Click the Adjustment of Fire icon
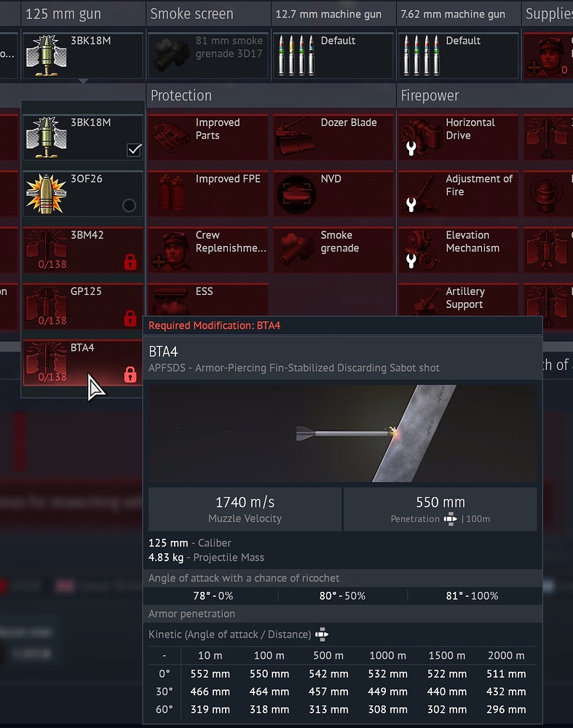 click(x=421, y=194)
